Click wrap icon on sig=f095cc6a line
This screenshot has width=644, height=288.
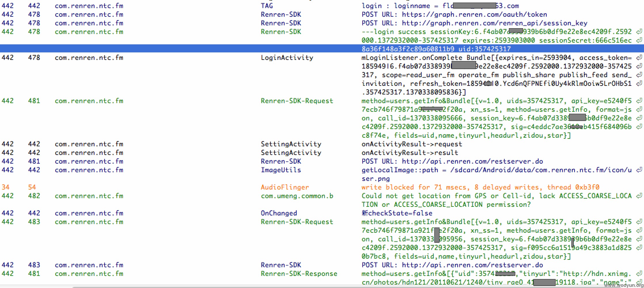pyautogui.click(x=639, y=248)
